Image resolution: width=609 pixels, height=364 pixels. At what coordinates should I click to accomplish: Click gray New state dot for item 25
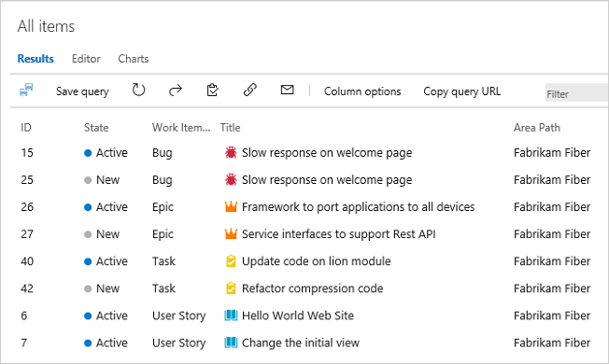88,180
